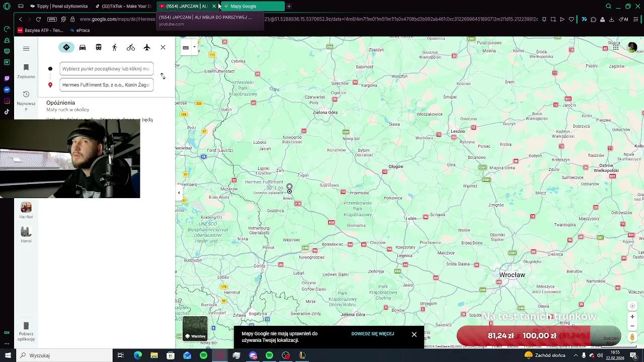Open the Warstwy layers thumbnail
644x362 pixels.
click(x=195, y=328)
